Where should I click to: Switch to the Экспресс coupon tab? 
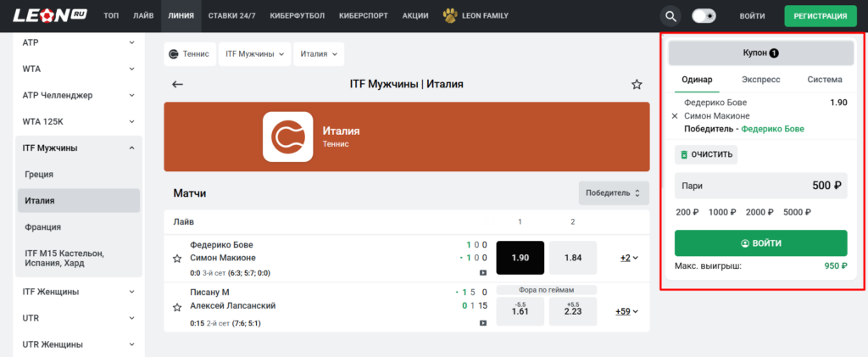(761, 80)
